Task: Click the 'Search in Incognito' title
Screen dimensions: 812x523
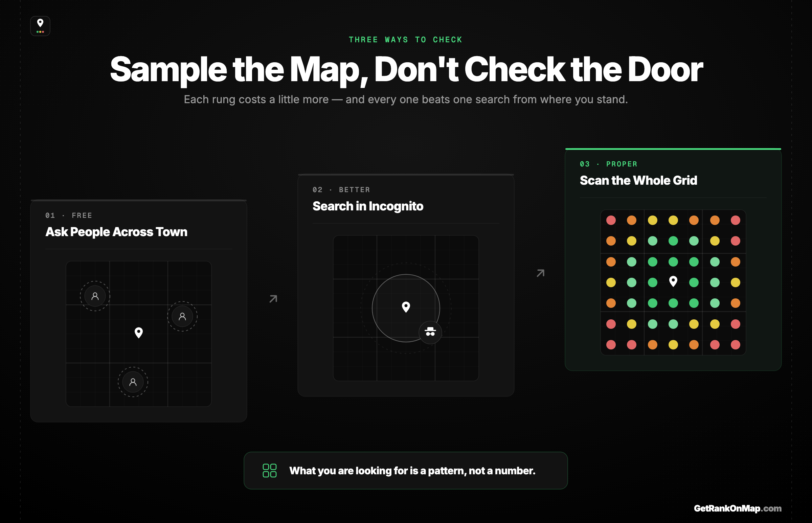Action: 368,206
